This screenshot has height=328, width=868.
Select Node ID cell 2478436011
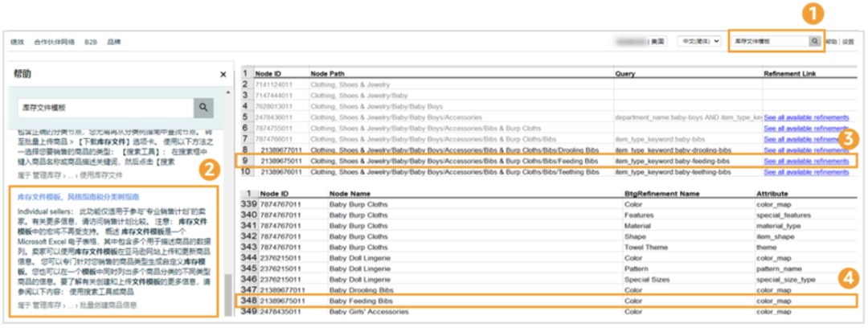(x=273, y=117)
